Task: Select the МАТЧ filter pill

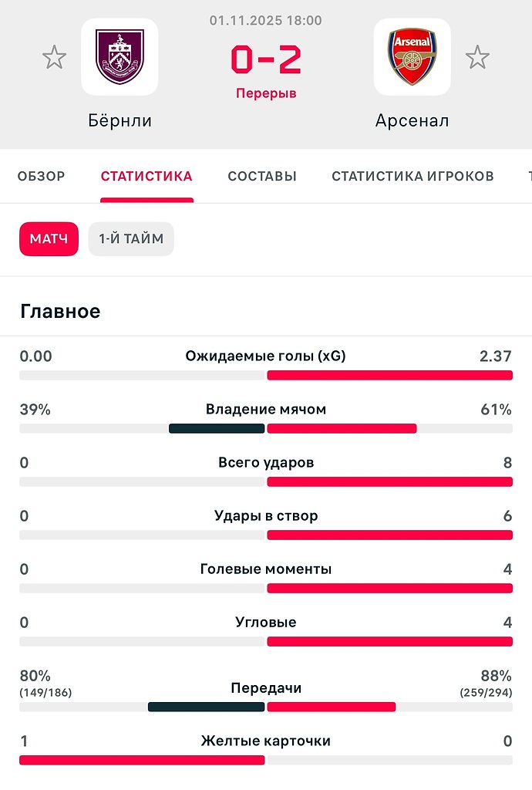Action: (x=49, y=239)
